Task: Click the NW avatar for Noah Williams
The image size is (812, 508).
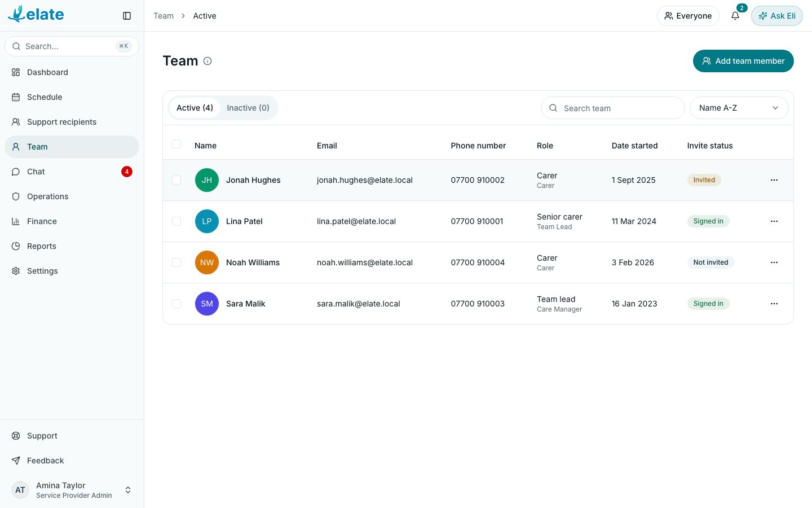Action: click(207, 262)
